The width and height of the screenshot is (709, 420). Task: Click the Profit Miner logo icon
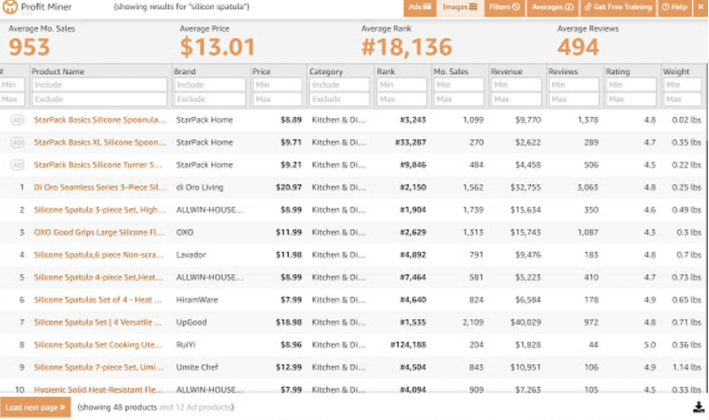10,7
